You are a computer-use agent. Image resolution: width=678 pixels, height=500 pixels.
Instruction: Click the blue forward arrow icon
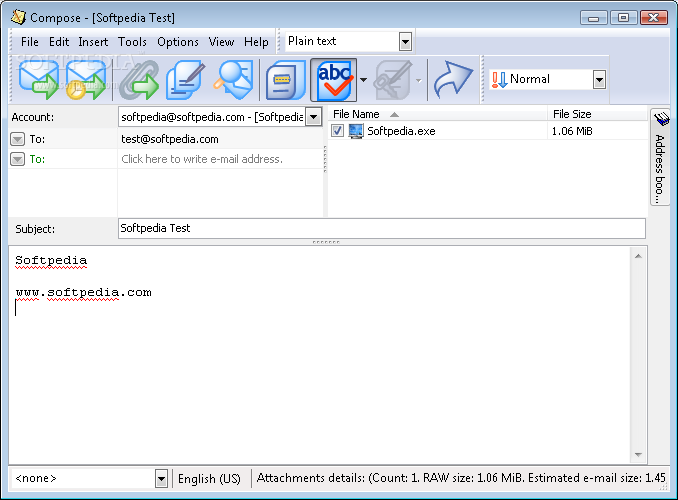coord(453,80)
